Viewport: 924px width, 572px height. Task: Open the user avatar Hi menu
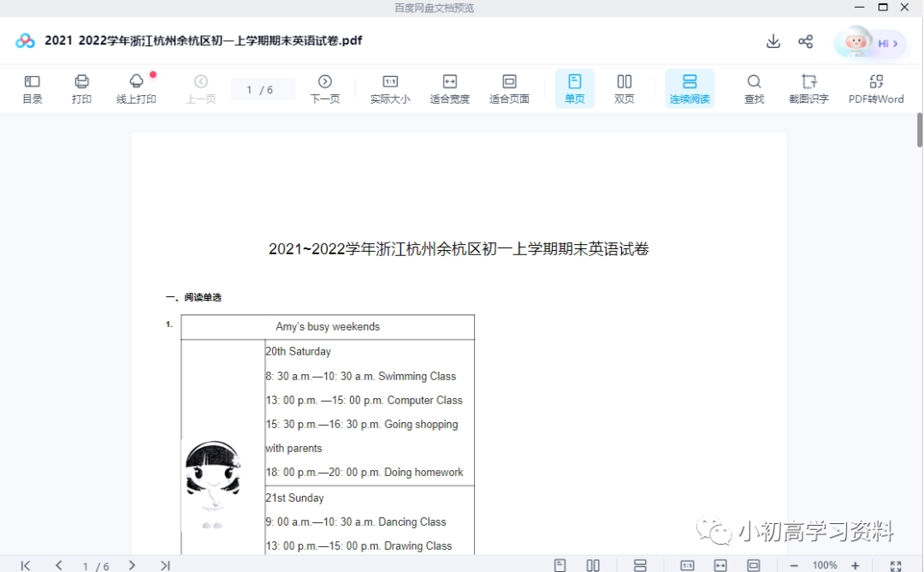point(870,43)
